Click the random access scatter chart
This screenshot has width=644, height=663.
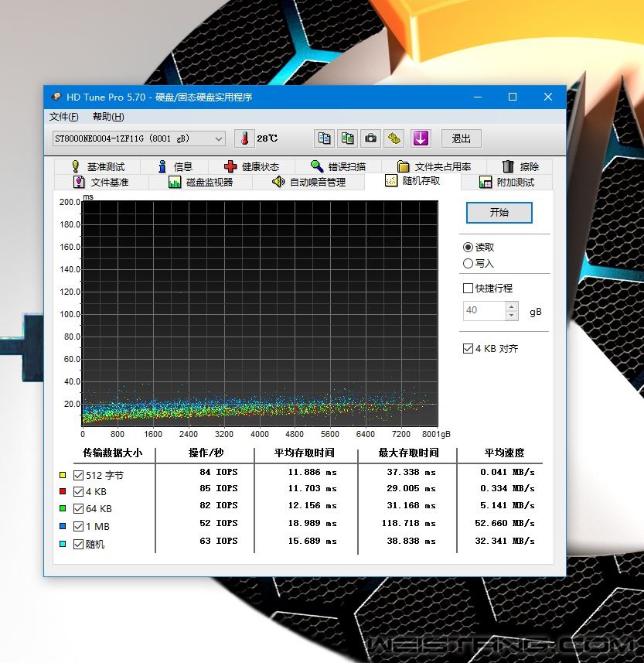tap(260, 313)
